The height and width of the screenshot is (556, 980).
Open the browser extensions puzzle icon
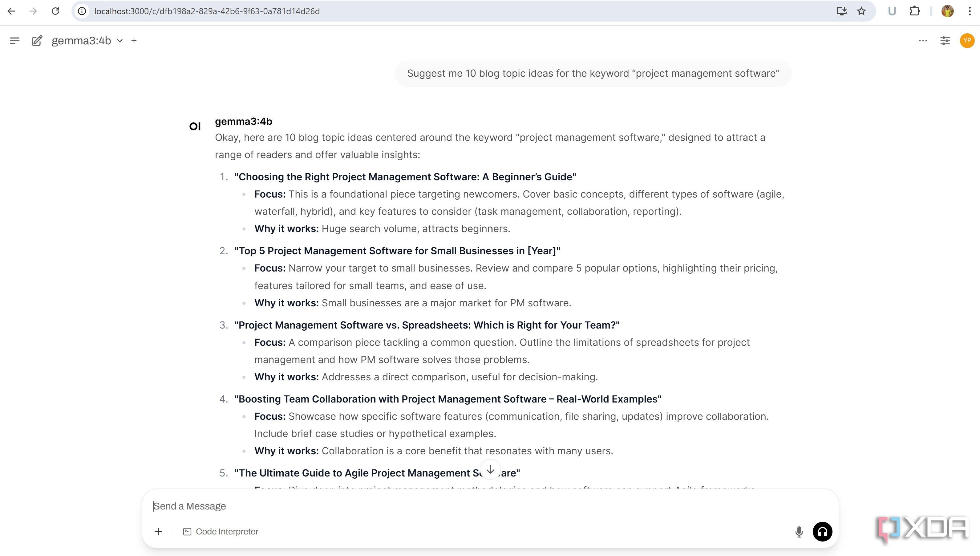pos(915,11)
